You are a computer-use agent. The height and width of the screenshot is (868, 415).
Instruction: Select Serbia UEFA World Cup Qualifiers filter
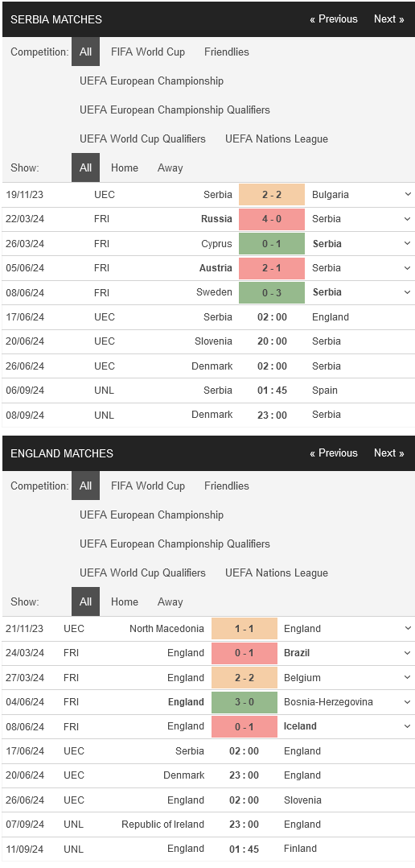pyautogui.click(x=142, y=139)
